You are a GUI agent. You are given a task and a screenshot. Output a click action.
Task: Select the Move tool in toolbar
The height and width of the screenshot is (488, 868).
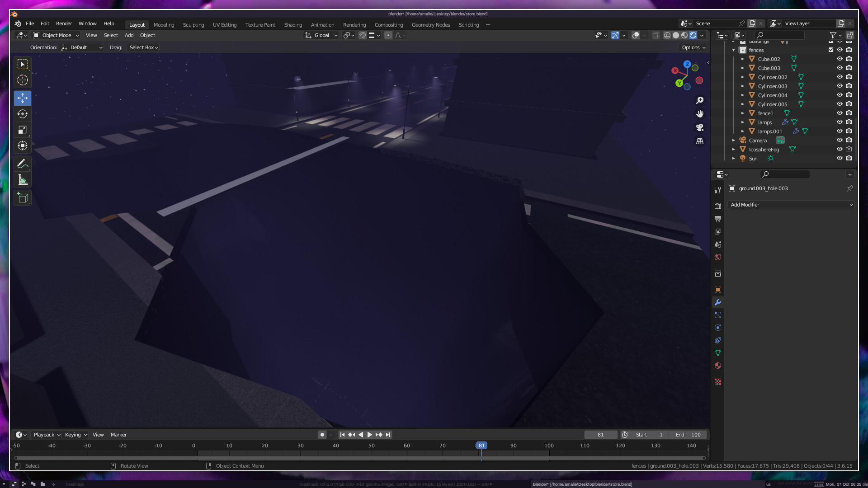(x=23, y=98)
